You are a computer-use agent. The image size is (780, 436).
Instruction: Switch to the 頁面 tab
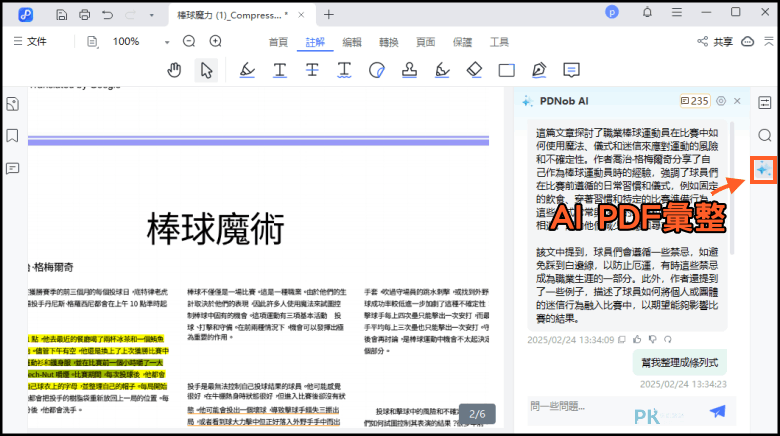coord(425,42)
